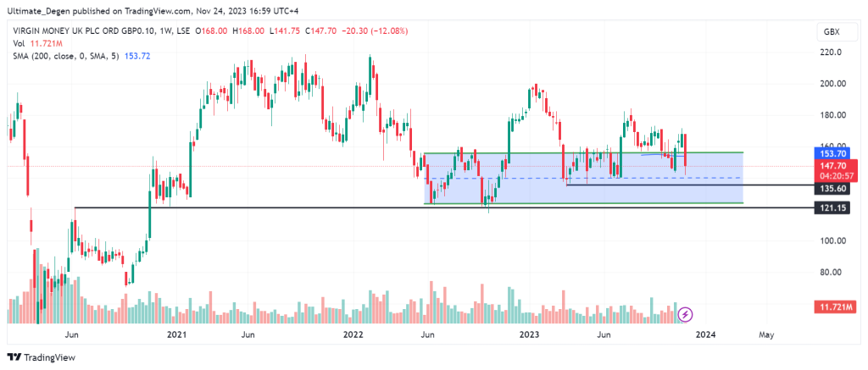Click the 2024 label on time axis
Screen dimensions: 868x370
(706, 334)
